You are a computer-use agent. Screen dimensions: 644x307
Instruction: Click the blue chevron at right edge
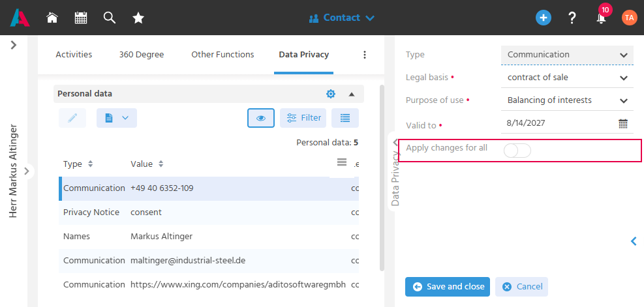[x=634, y=241]
